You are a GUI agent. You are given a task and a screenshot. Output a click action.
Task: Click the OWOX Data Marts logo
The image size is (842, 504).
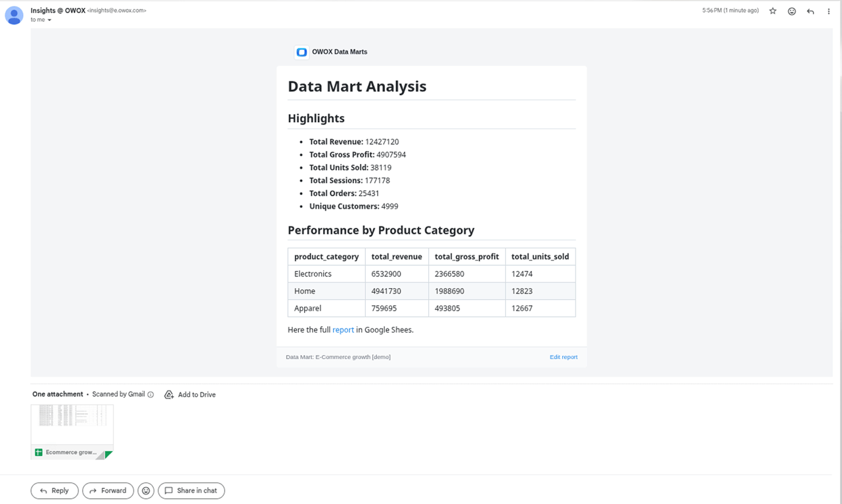301,52
